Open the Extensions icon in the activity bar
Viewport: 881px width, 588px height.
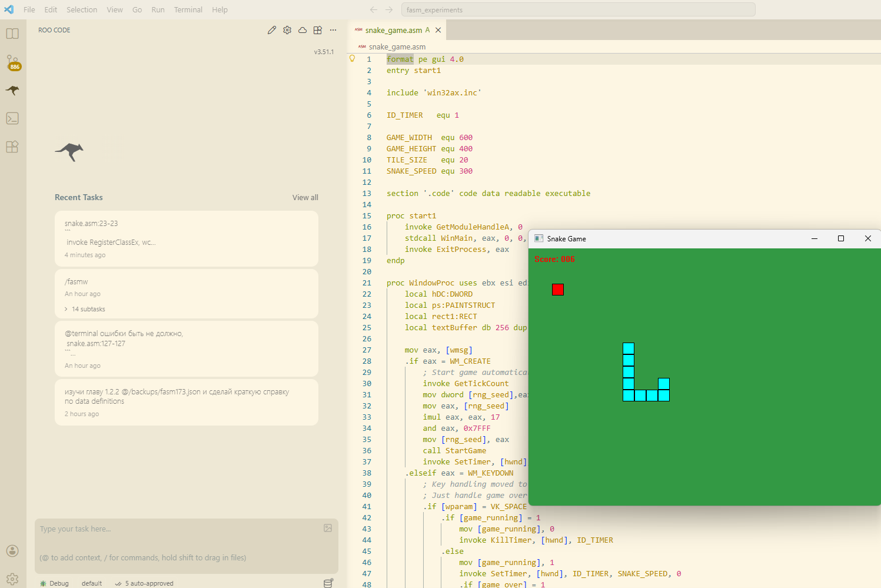(x=12, y=147)
